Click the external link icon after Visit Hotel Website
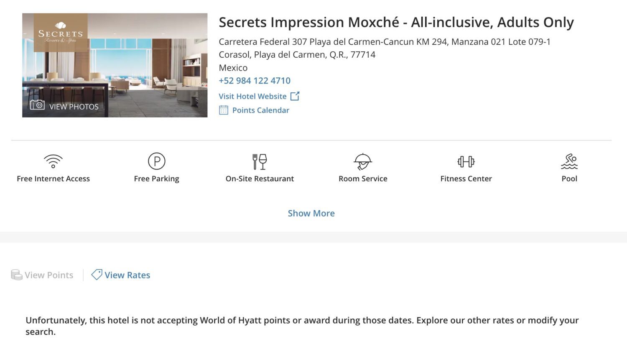 [295, 96]
